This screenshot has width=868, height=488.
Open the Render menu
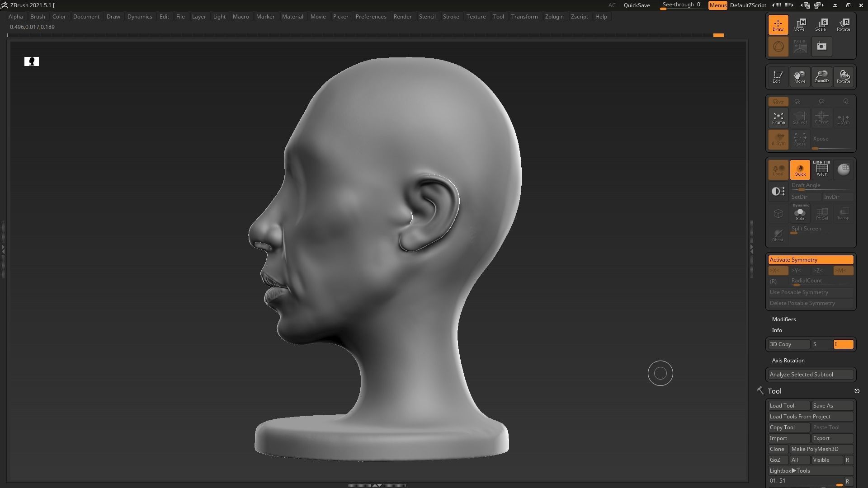coord(402,17)
